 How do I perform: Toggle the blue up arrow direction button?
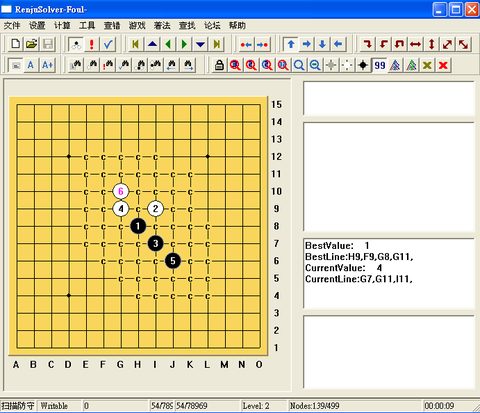tap(291, 44)
